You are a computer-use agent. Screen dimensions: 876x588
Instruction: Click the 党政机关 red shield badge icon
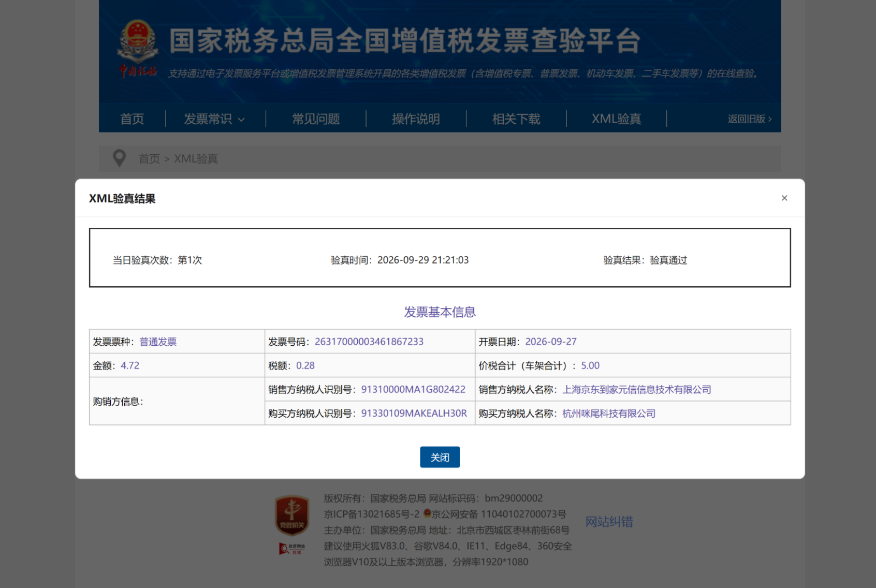(292, 516)
